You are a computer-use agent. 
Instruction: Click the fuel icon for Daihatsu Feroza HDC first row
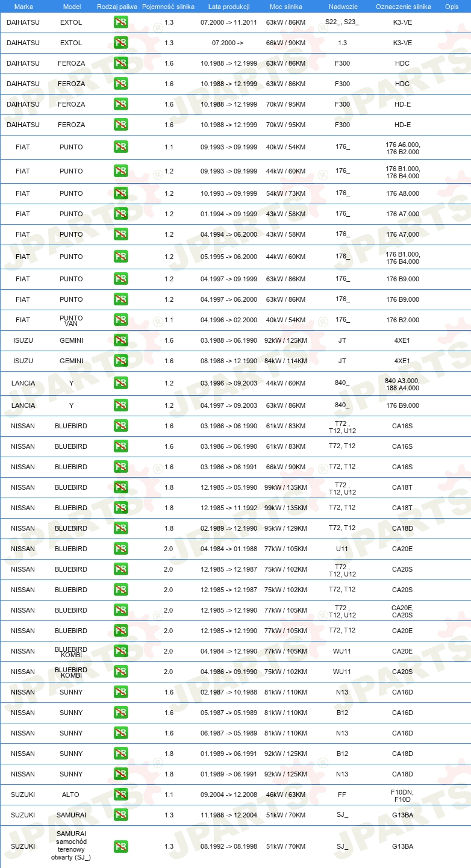pyautogui.click(x=120, y=63)
